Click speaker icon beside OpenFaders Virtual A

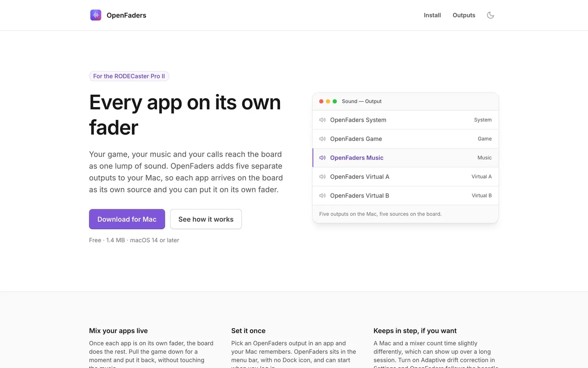click(x=323, y=177)
